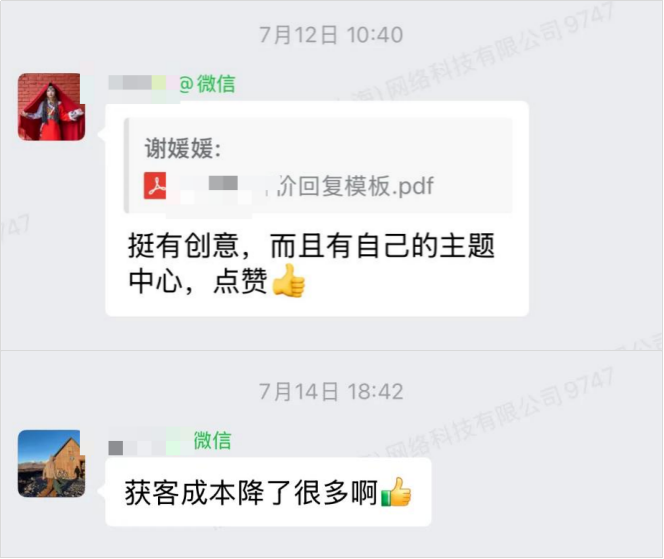Click the blurred sender name above the quoted message
The width and height of the screenshot is (664, 559).
pyautogui.click(x=143, y=83)
